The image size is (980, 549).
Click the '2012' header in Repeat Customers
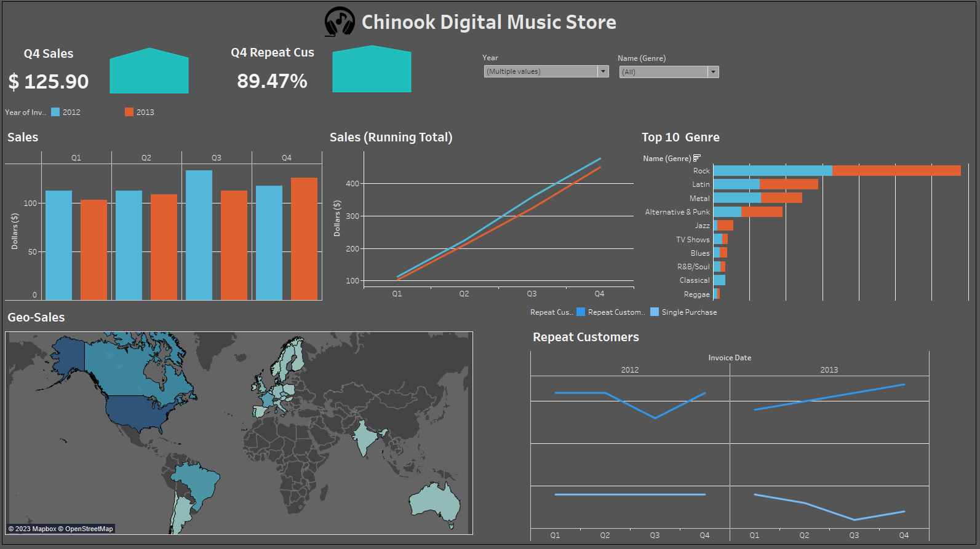[x=629, y=369]
